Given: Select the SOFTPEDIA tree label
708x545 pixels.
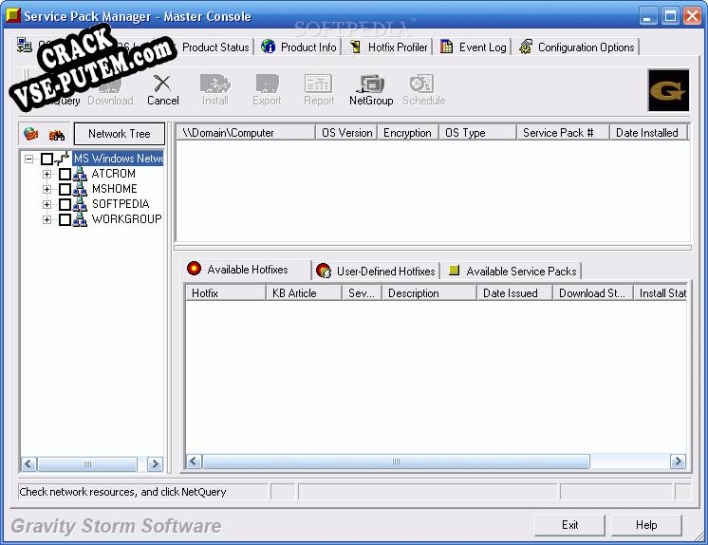Looking at the screenshot, I should click(120, 204).
